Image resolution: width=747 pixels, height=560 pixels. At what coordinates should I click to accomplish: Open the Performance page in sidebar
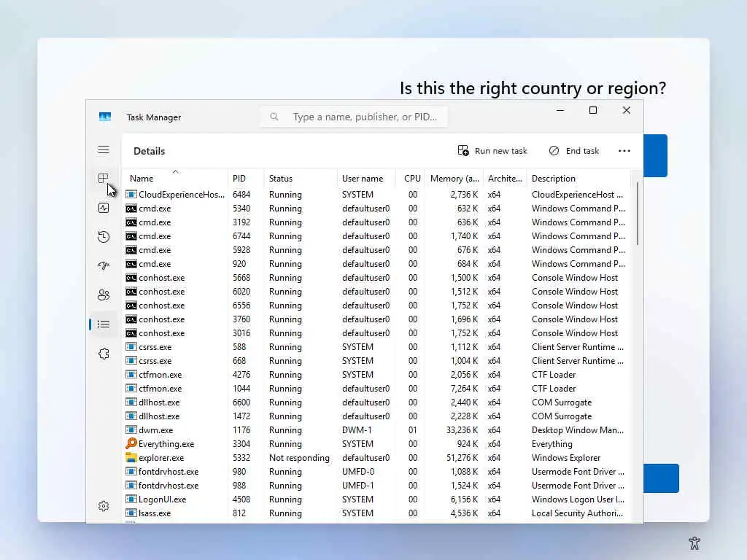pos(104,208)
